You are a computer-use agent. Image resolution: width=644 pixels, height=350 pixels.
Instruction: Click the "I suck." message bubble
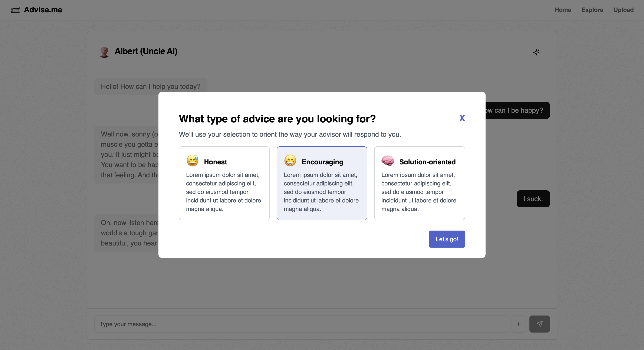point(533,199)
